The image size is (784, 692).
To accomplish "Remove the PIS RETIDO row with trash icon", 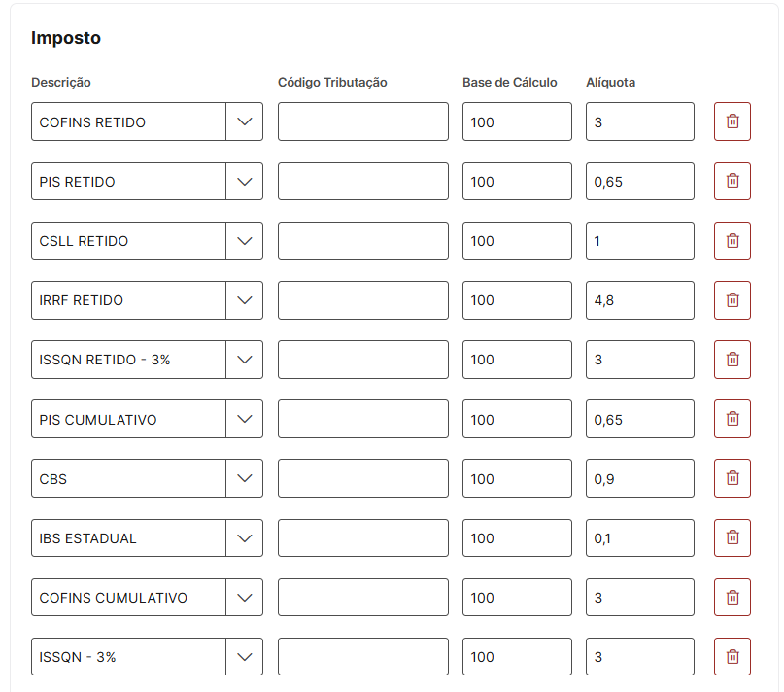I will 732,181.
